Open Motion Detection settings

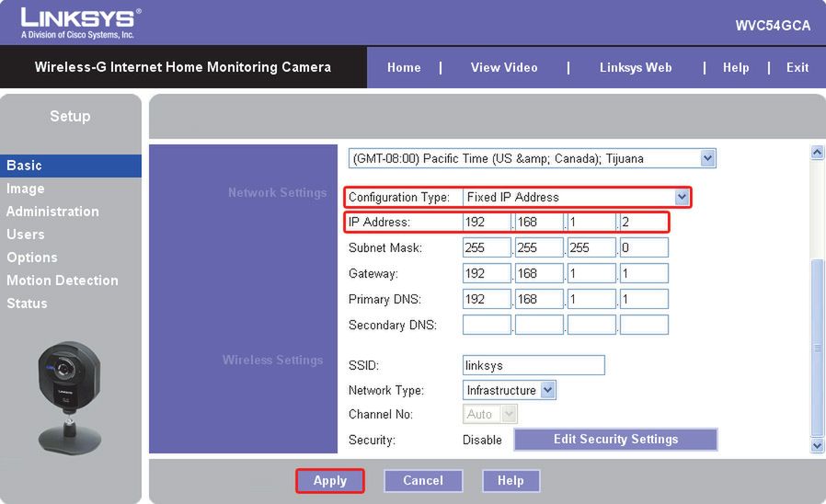63,281
